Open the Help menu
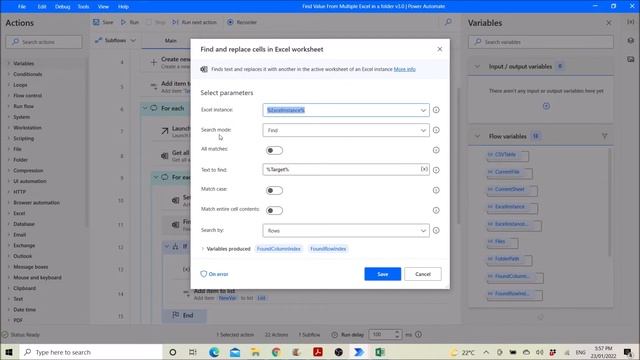This screenshot has height=360, width=640. click(123, 7)
